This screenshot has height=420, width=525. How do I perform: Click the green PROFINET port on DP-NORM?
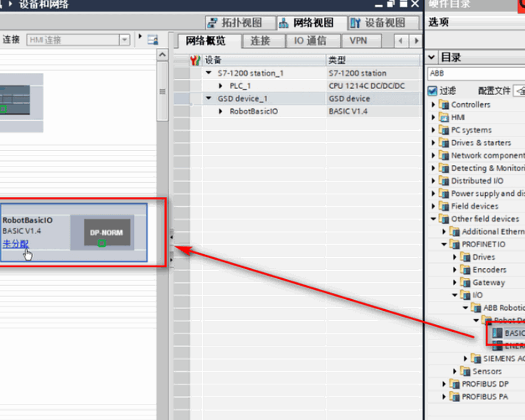pyautogui.click(x=102, y=243)
